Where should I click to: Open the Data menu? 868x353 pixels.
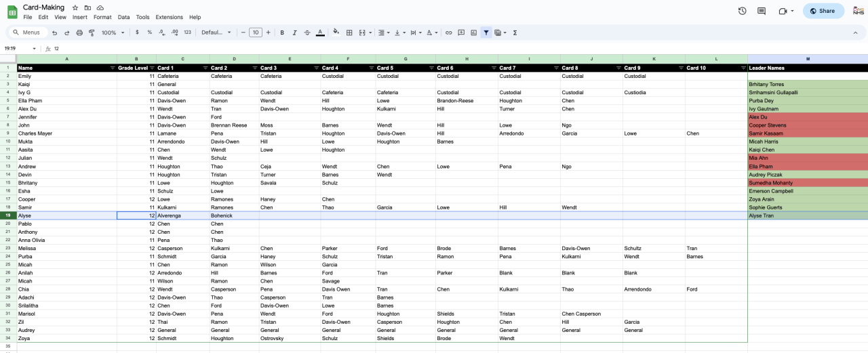(123, 17)
